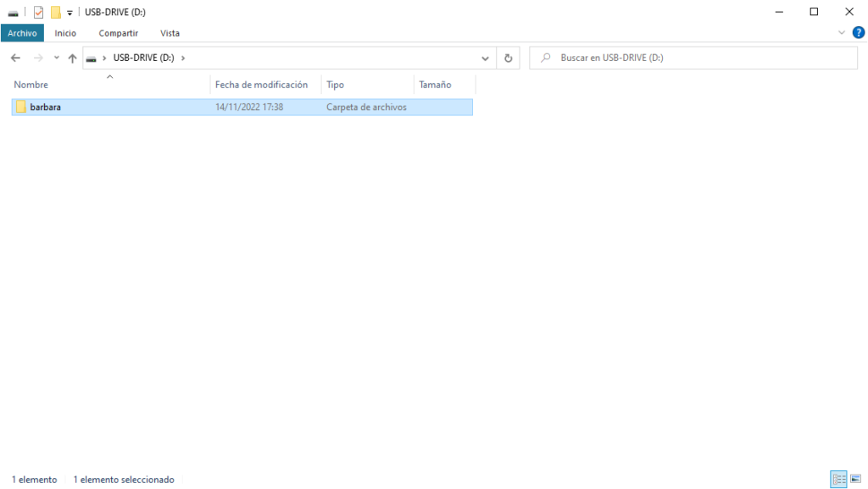The height and width of the screenshot is (489, 868).
Task: Click the New folder quick access icon
Action: 55,12
